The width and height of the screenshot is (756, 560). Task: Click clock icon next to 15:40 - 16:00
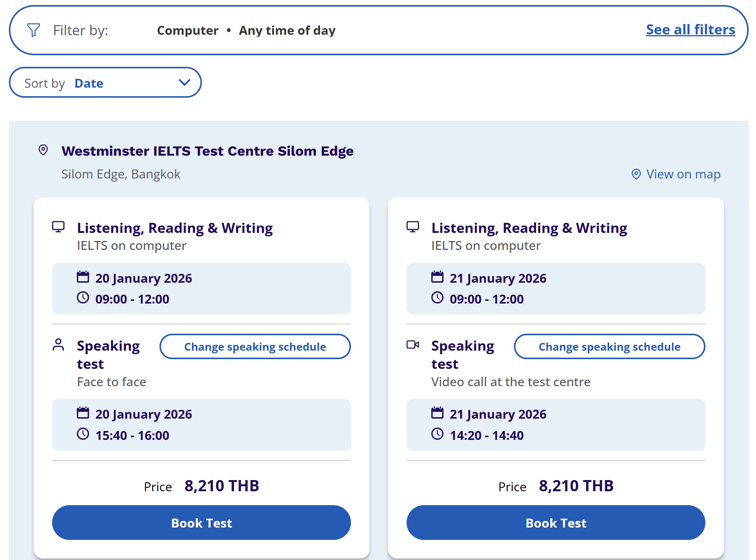pyautogui.click(x=83, y=434)
